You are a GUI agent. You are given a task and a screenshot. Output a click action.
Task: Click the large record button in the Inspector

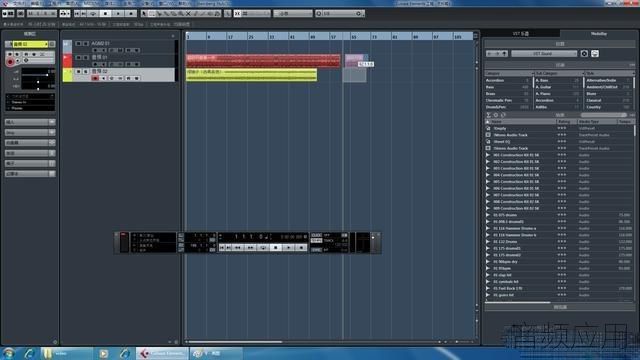tap(10, 62)
